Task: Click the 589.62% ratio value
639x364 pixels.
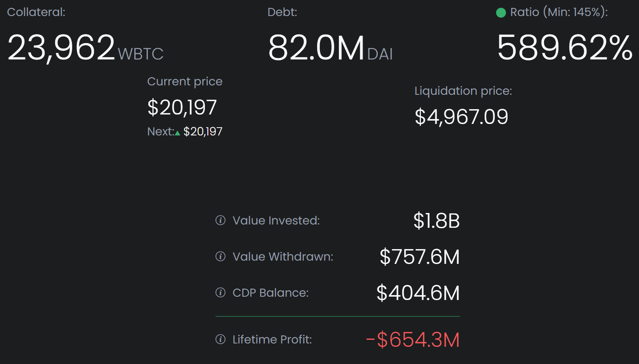Action: click(565, 48)
